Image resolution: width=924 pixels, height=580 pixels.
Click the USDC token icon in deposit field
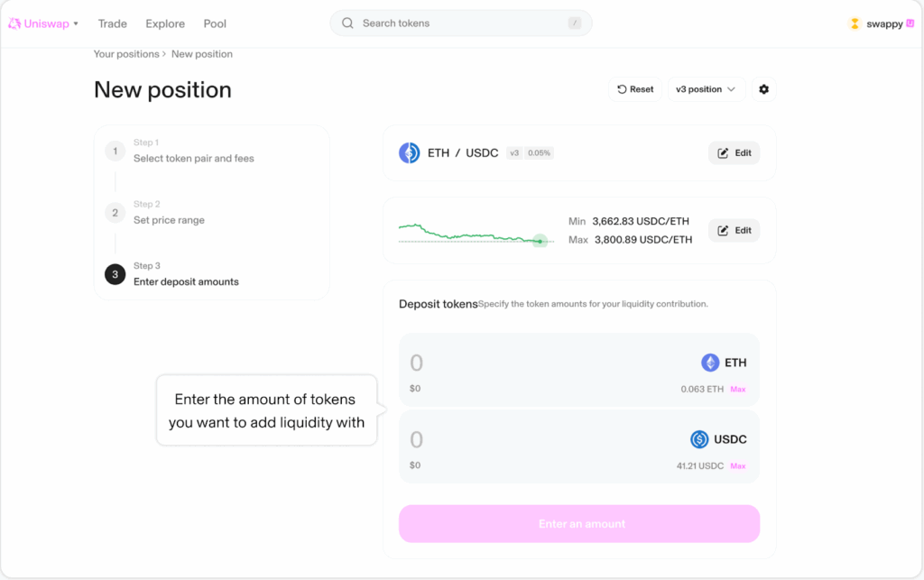[699, 439]
